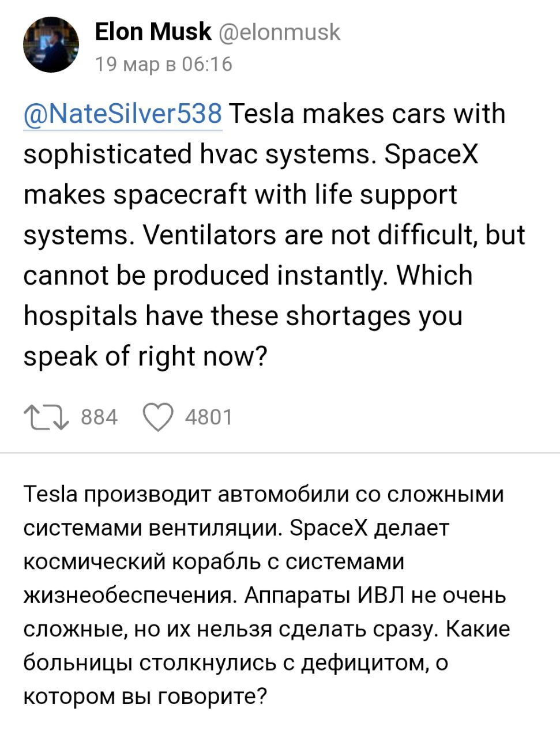
Task: Click the @elonmusk handle
Action: (280, 32)
